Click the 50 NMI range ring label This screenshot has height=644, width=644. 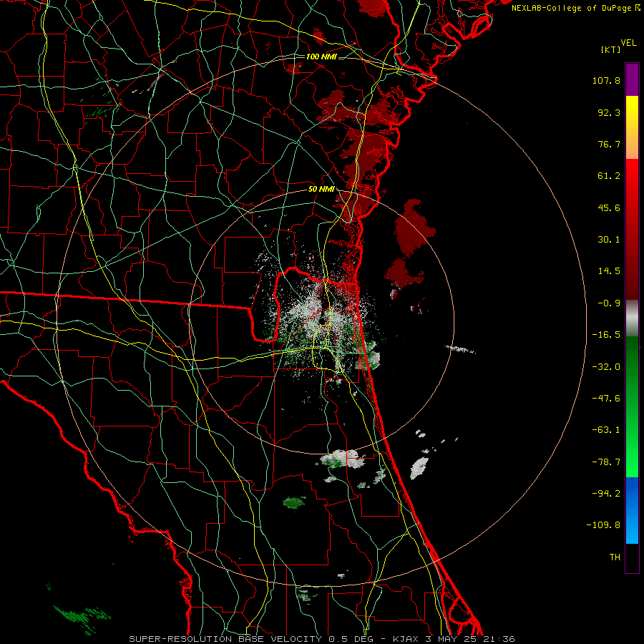click(x=321, y=190)
